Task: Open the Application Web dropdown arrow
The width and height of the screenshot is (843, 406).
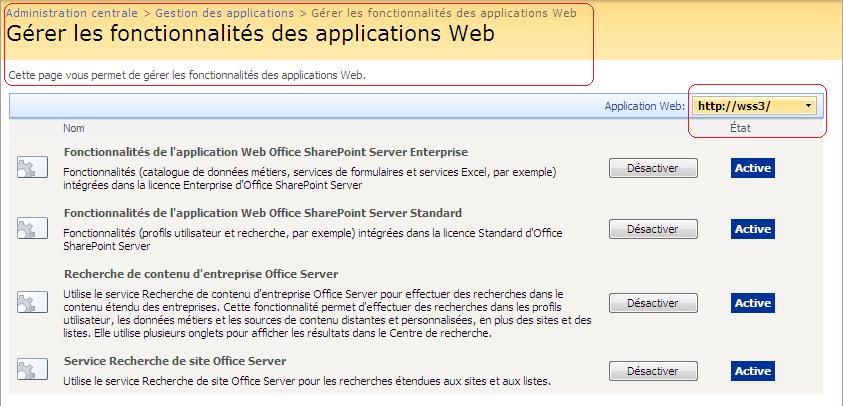Action: (x=808, y=105)
